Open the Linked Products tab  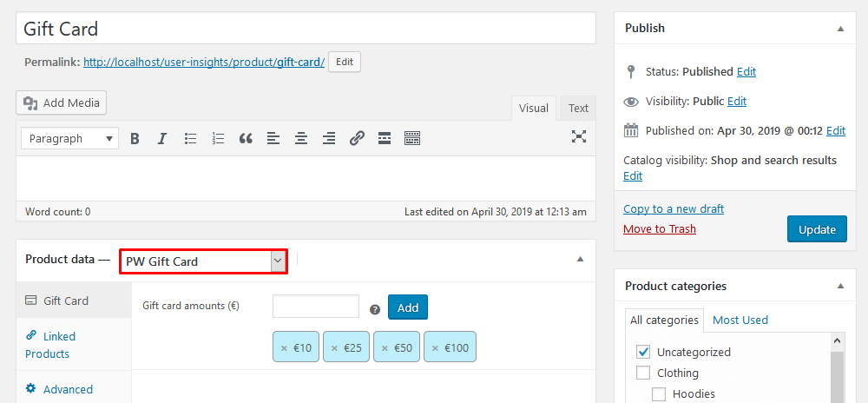click(74, 345)
